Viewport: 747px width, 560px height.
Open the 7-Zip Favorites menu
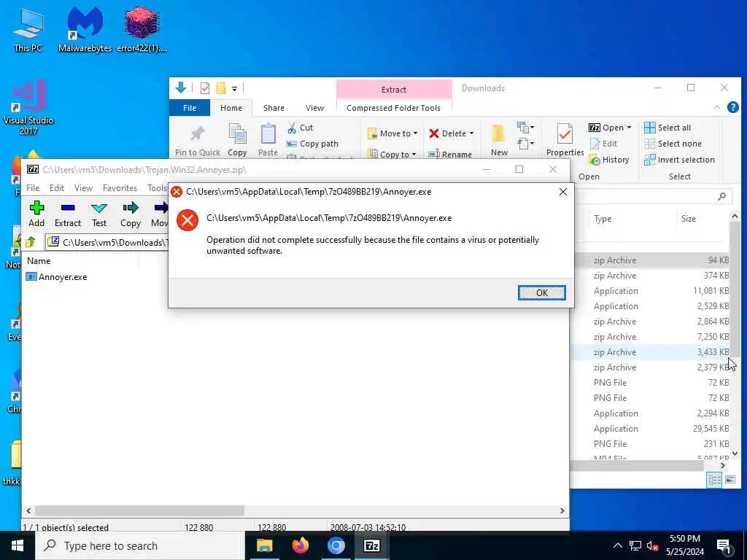click(120, 187)
